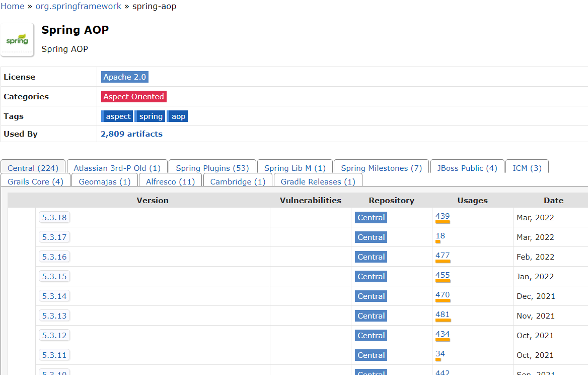View the 455 usages of 5.3.15
Image resolution: width=588 pixels, height=375 pixels.
point(443,275)
